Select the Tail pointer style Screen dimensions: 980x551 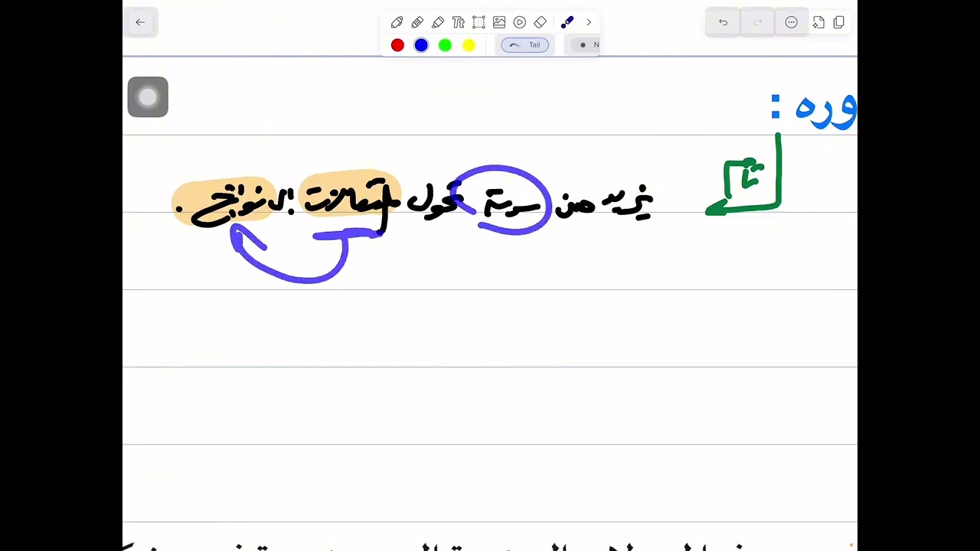[x=525, y=45]
